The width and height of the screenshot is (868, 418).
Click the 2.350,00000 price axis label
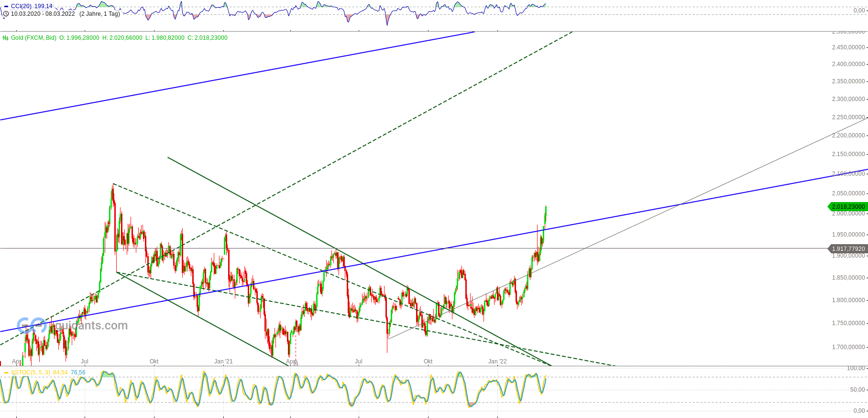click(x=848, y=81)
